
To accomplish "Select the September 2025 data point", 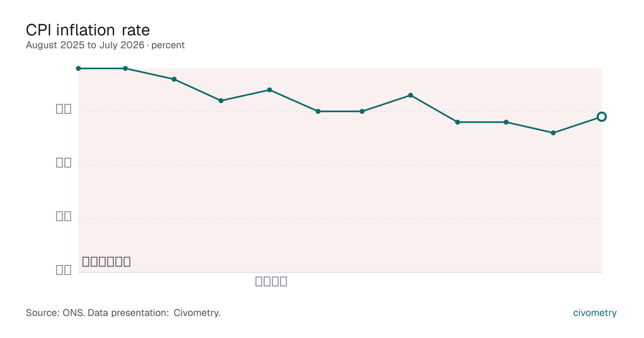I will click(126, 68).
